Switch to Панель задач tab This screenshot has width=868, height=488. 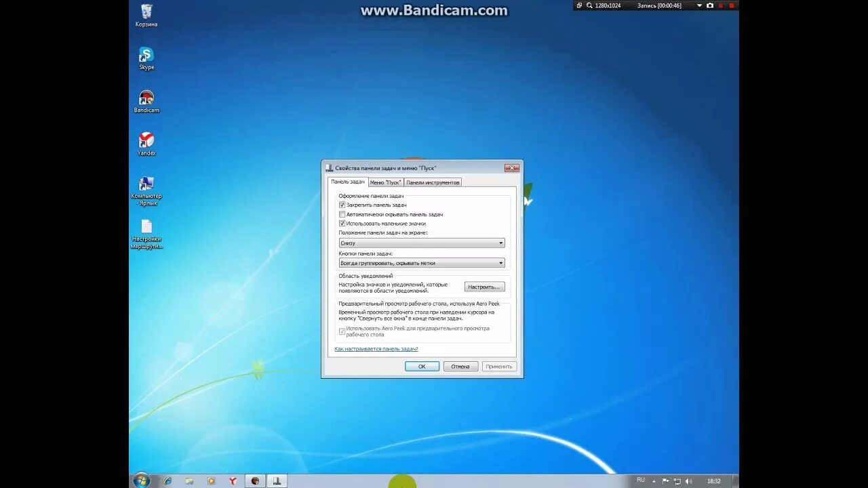[349, 182]
